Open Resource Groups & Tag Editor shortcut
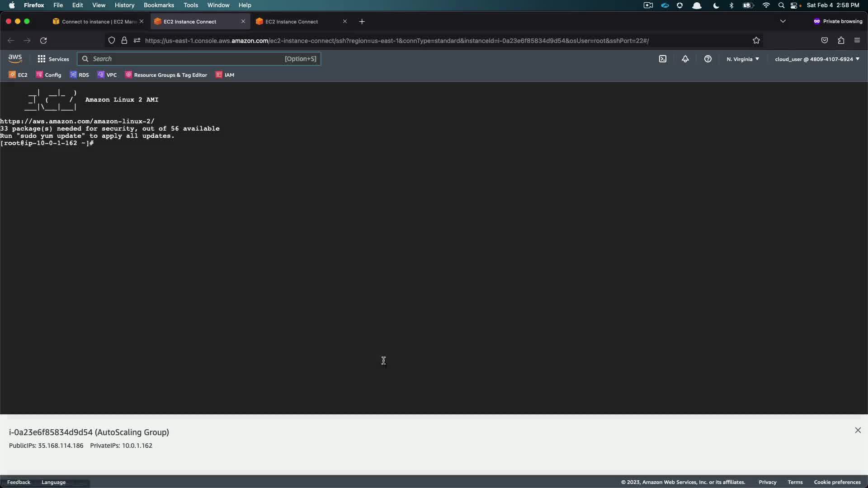The image size is (868, 488). (x=166, y=75)
